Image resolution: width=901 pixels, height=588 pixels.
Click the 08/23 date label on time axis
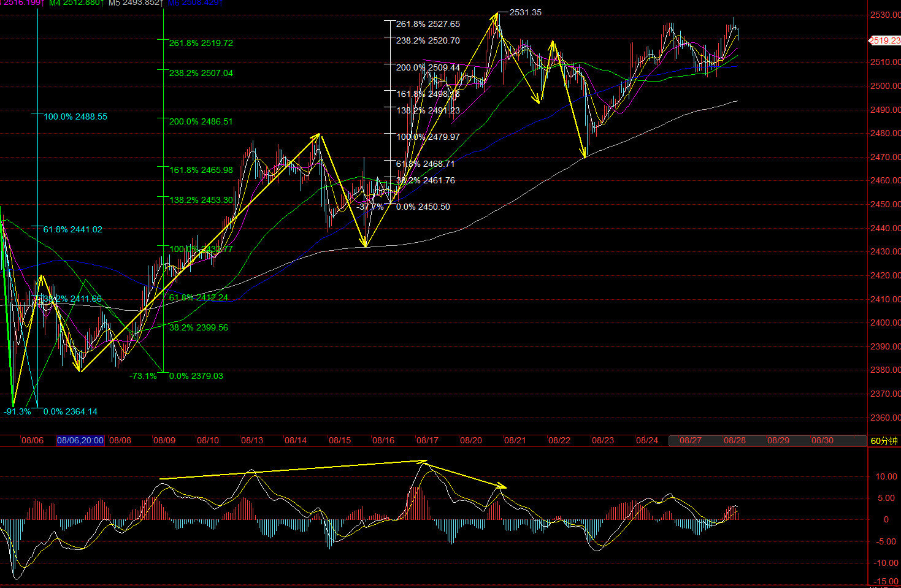coord(603,440)
